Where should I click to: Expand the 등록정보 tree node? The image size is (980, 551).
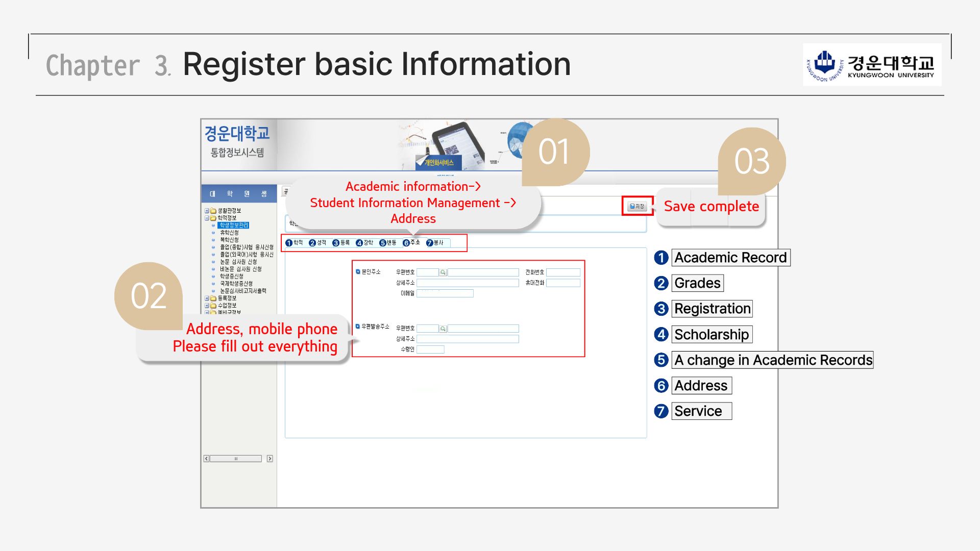click(x=207, y=298)
